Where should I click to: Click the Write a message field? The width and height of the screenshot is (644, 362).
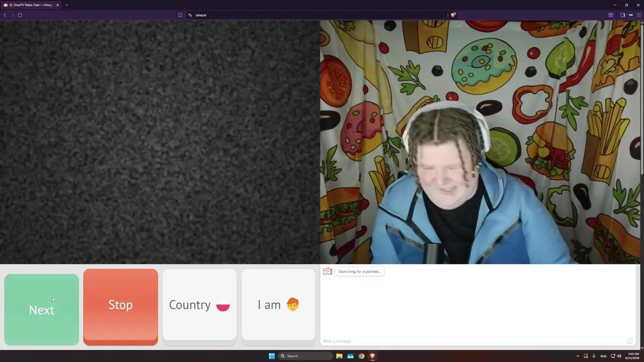[x=473, y=341]
